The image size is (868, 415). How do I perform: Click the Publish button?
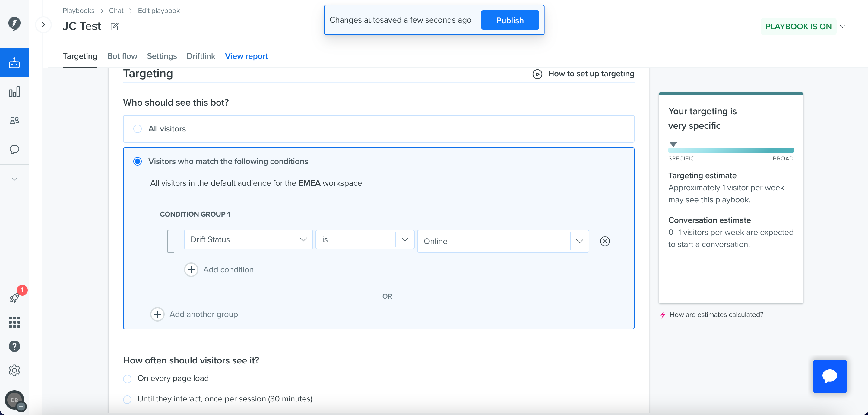[x=510, y=20]
